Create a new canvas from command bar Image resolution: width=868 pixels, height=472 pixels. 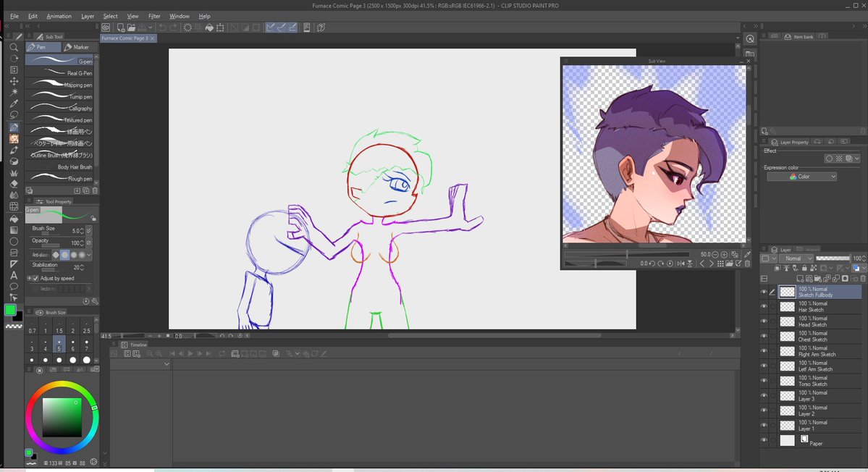pos(121,28)
